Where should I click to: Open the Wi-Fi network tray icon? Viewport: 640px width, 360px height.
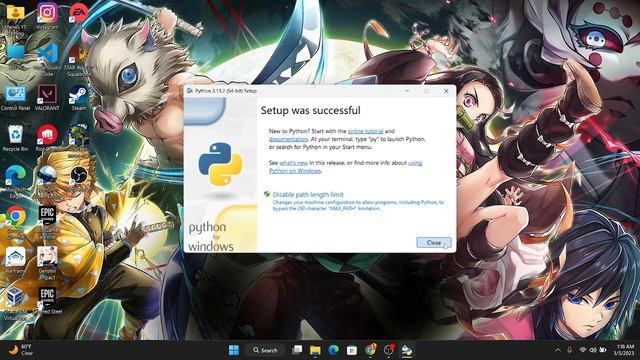pos(582,350)
